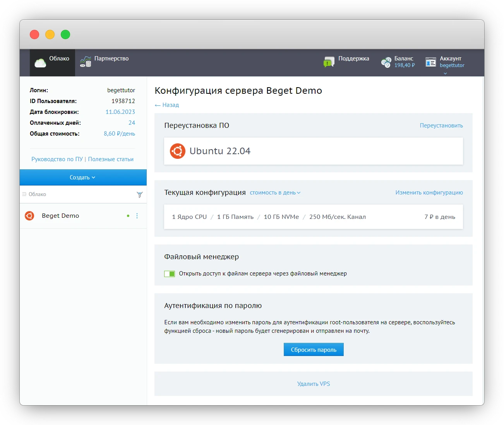Expand the account chevron under begettutor

pos(445,73)
